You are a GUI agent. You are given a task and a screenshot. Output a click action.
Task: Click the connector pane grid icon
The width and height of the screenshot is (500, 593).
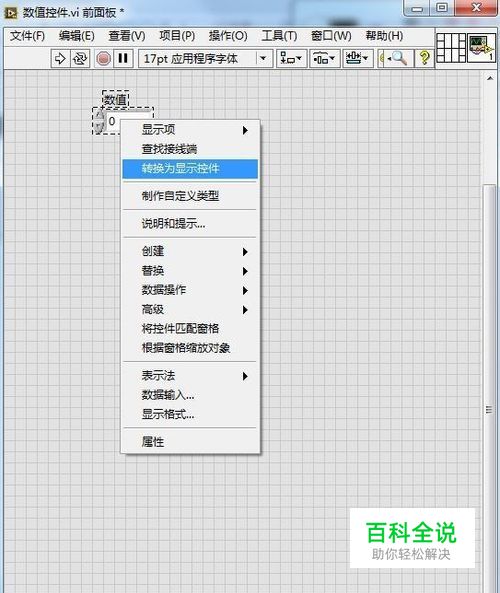tap(451, 48)
